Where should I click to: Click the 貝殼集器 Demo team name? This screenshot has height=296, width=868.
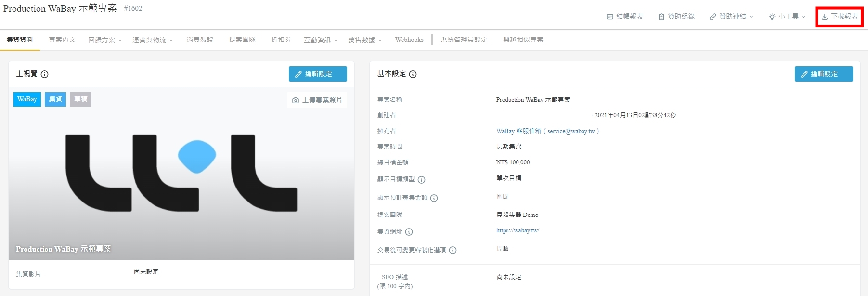(518, 215)
